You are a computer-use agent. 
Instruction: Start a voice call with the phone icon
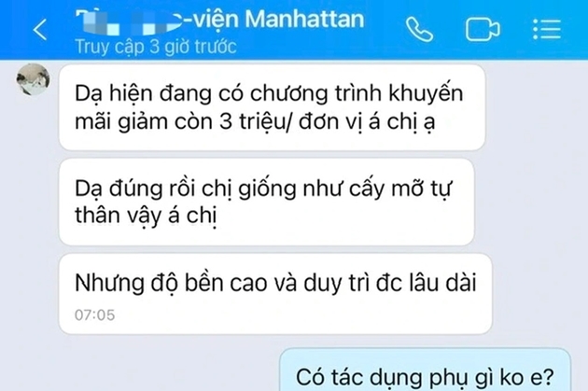tap(419, 29)
